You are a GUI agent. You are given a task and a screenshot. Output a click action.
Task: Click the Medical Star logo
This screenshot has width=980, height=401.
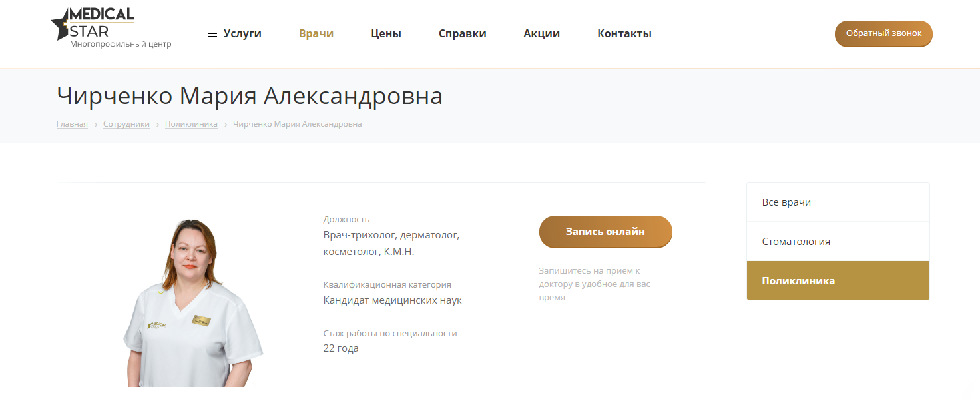[93, 25]
